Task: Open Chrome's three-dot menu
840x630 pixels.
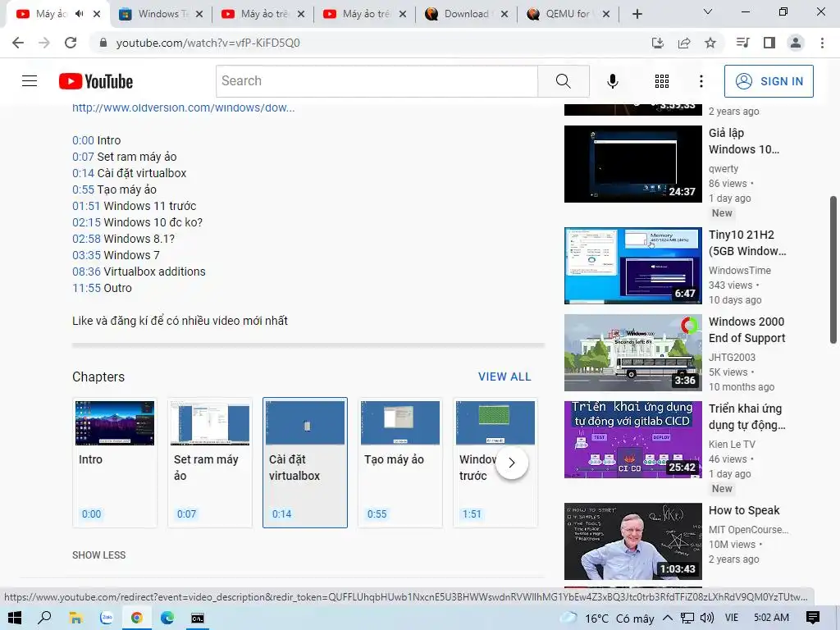Action: click(x=822, y=43)
